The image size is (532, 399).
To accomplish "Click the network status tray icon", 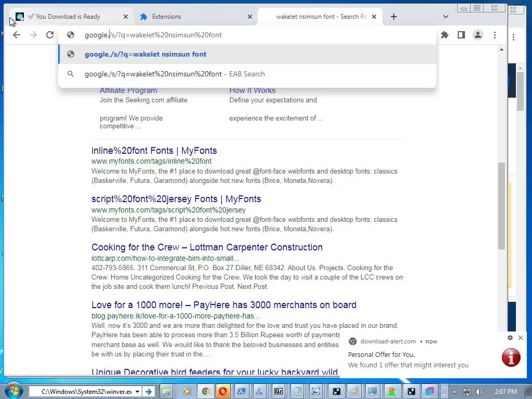I will click(467, 392).
